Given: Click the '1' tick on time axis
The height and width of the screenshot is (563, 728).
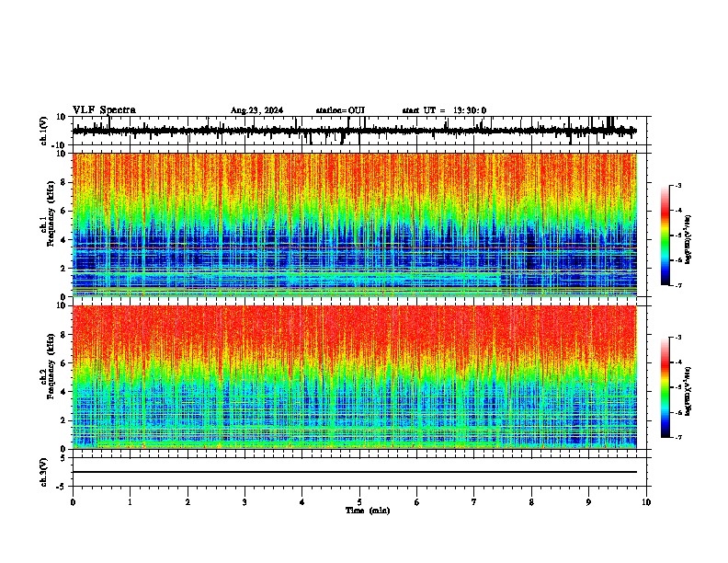Looking at the screenshot, I should tap(130, 502).
